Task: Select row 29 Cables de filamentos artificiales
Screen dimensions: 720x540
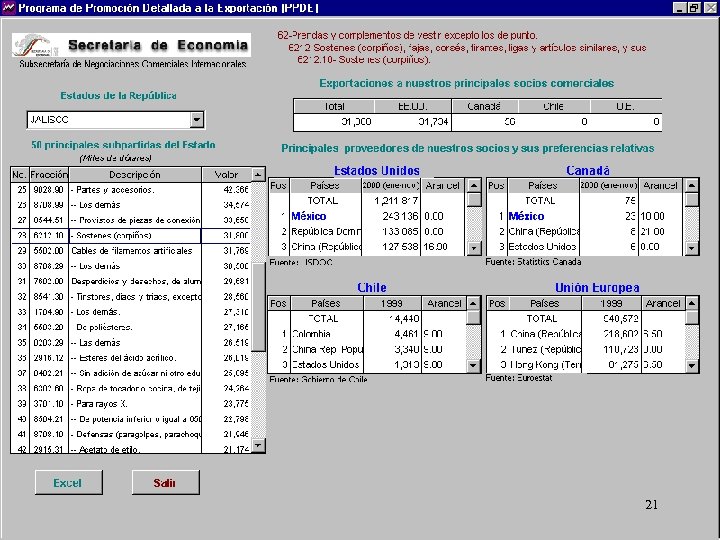Action: point(131,251)
